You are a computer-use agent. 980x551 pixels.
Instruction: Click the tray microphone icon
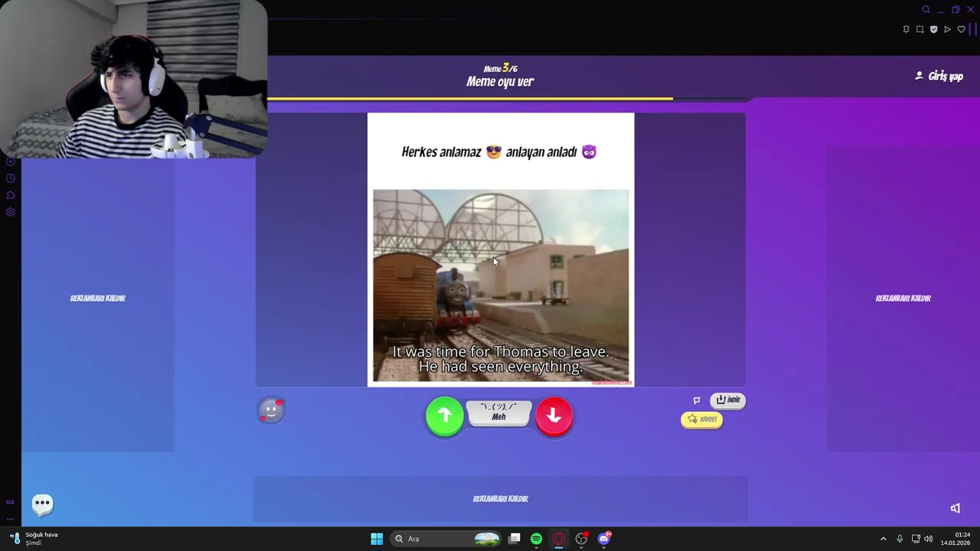(x=900, y=539)
